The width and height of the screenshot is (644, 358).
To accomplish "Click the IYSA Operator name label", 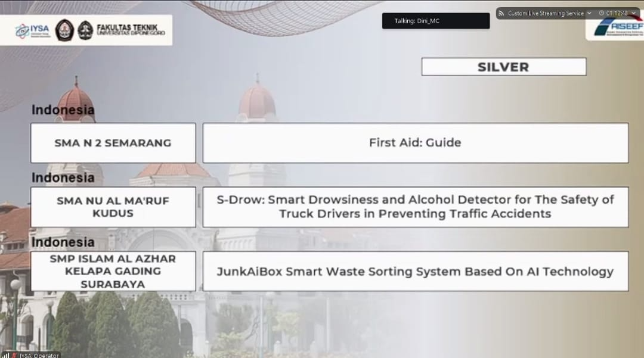I will click(39, 355).
